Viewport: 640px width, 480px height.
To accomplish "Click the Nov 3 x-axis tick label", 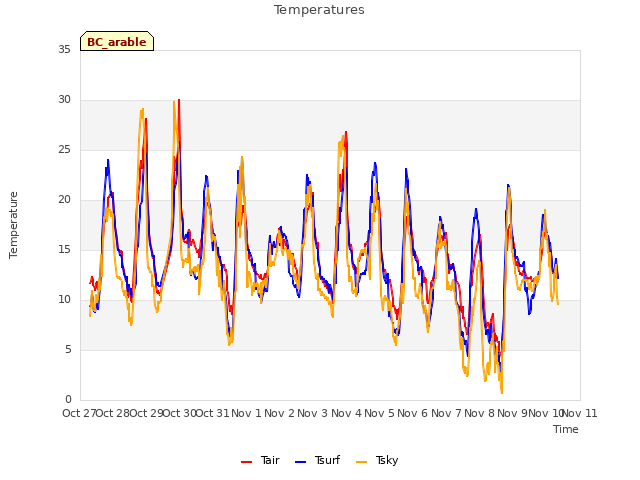I will pyautogui.click(x=312, y=413).
